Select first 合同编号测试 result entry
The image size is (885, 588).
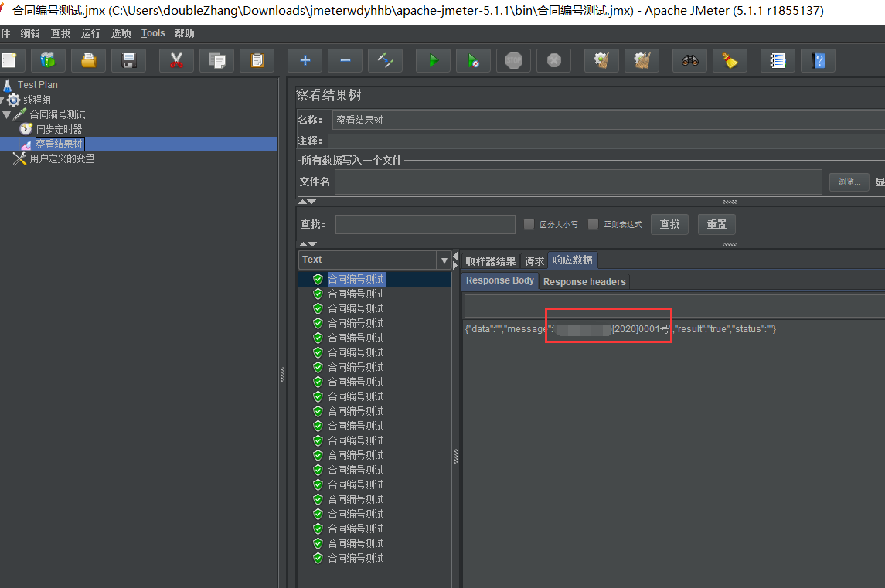pos(356,280)
